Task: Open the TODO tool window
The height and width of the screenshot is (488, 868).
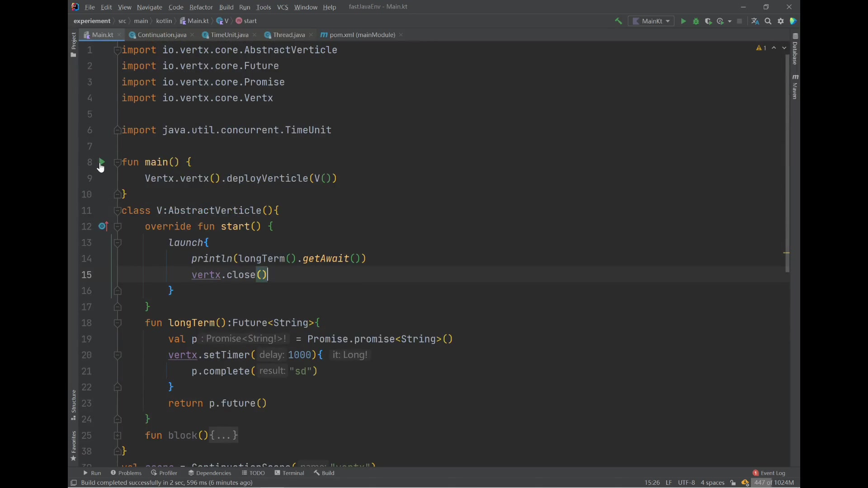Action: click(254, 473)
